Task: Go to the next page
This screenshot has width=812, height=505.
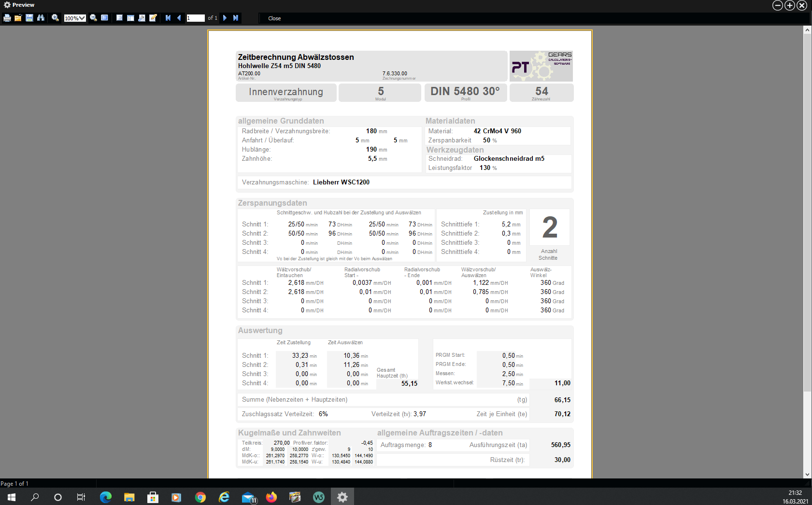Action: tap(225, 18)
